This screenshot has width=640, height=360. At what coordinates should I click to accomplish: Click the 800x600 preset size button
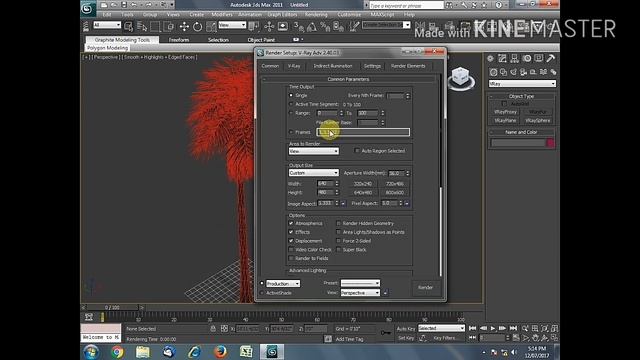(x=395, y=192)
